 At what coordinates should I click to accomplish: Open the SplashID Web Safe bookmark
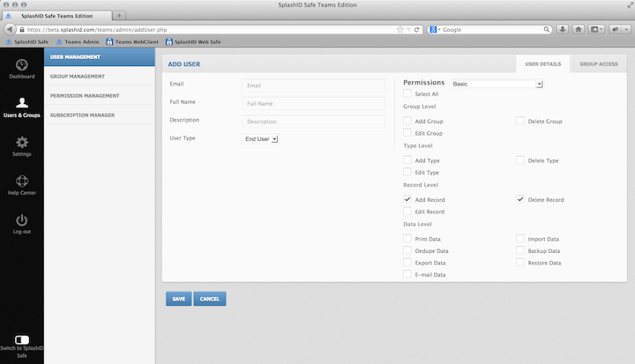coord(193,41)
